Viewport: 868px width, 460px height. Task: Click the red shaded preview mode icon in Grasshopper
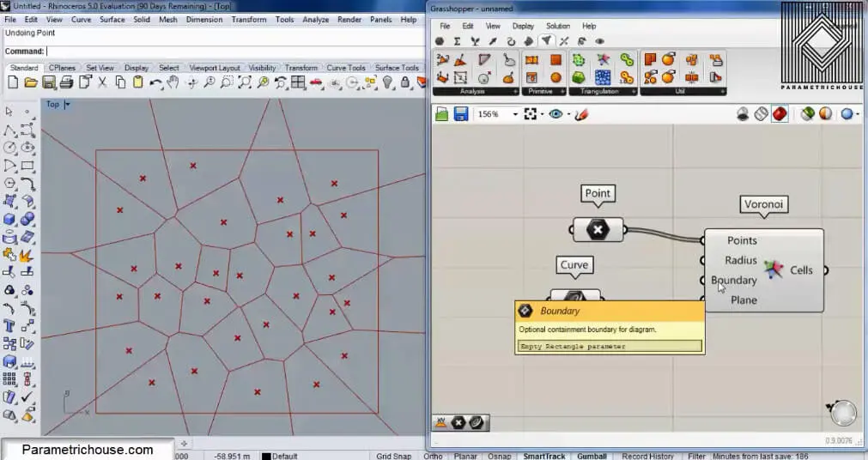tap(780, 114)
